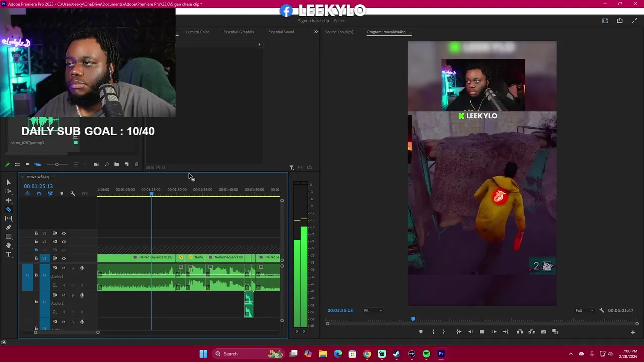Screen dimensions: 644x362
Task: Click Lift button in Program Monitor
Action: point(520,332)
